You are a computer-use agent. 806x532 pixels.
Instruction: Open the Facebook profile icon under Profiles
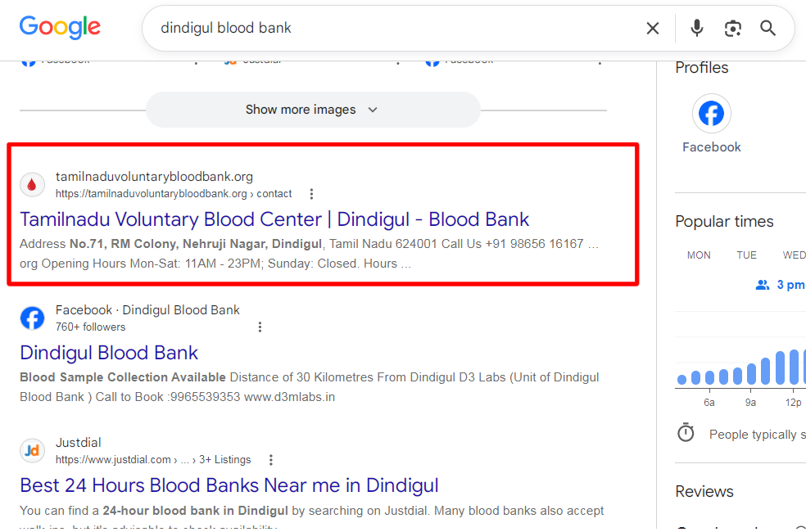pyautogui.click(x=712, y=114)
